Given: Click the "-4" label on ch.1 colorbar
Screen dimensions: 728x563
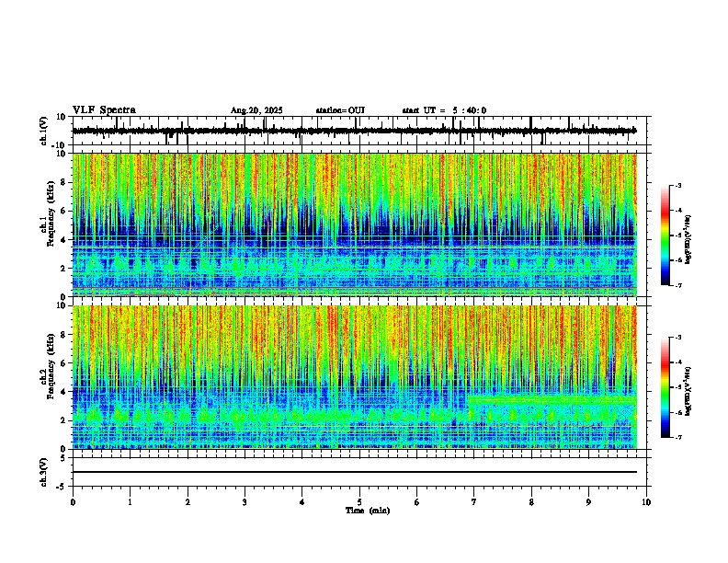Looking at the screenshot, I should click(x=678, y=211).
